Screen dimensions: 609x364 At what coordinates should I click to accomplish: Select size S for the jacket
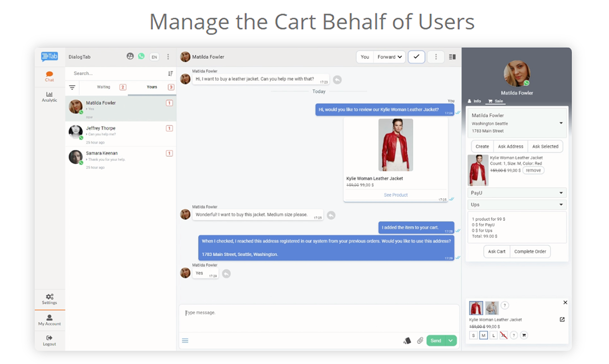[473, 335]
